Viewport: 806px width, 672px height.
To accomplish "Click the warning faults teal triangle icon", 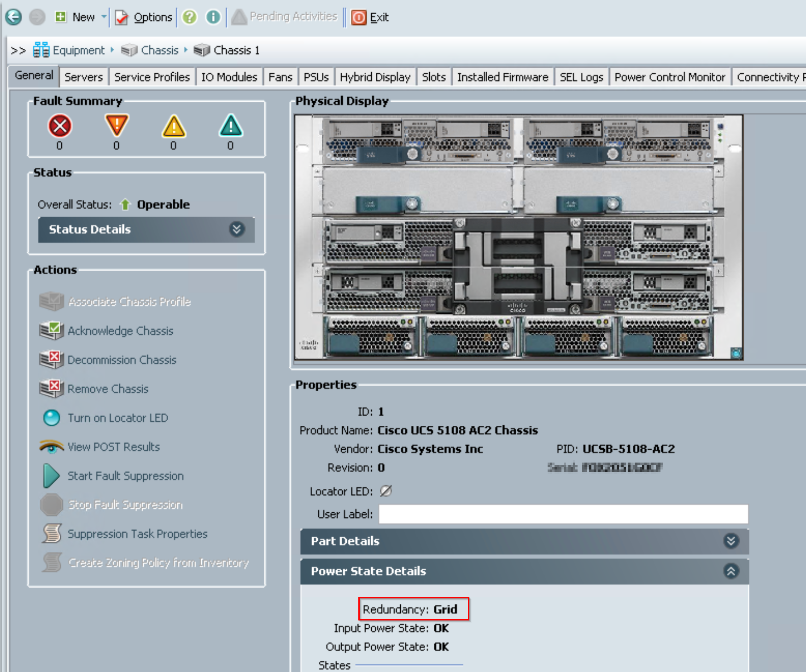I will tap(231, 126).
